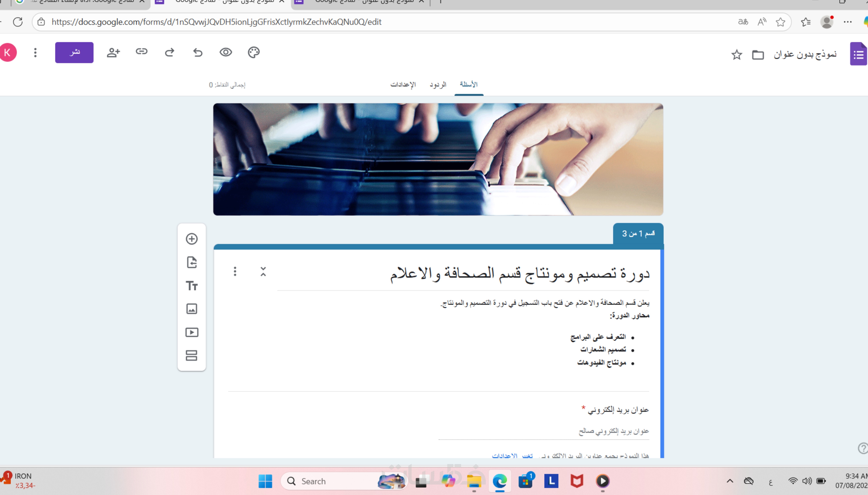Open the section's three-dot options menu
868x495 pixels.
(235, 271)
